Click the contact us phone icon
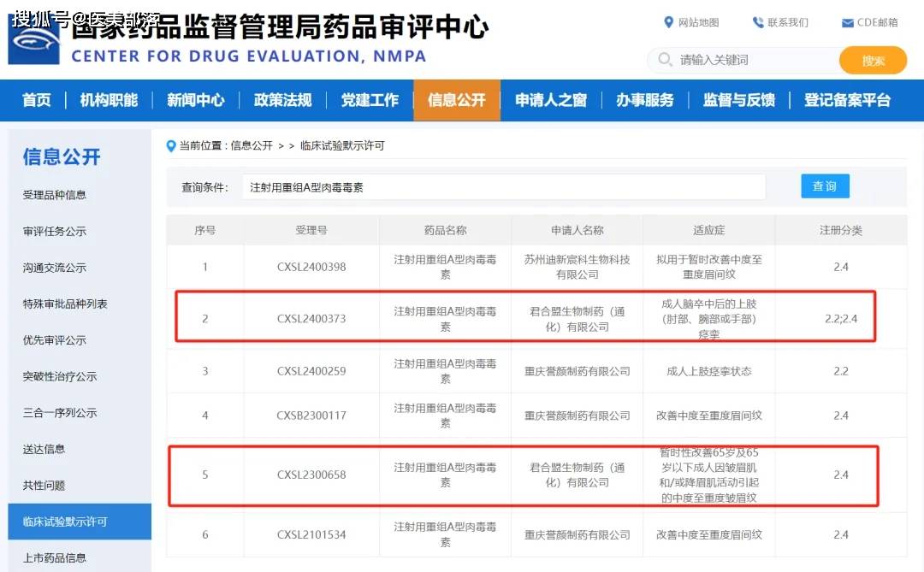The height and width of the screenshot is (572, 924). click(758, 22)
